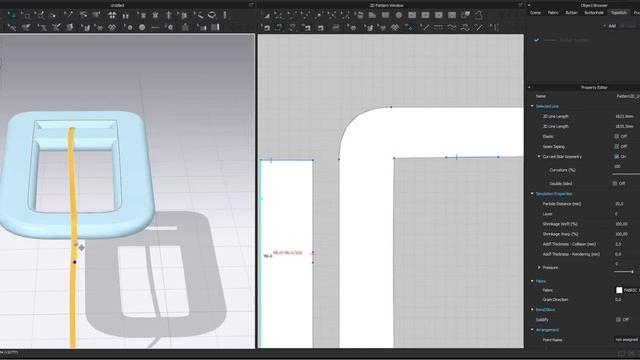
Task: Click the teal highlighted active tool in 2D toolbar
Action: [x=409, y=27]
